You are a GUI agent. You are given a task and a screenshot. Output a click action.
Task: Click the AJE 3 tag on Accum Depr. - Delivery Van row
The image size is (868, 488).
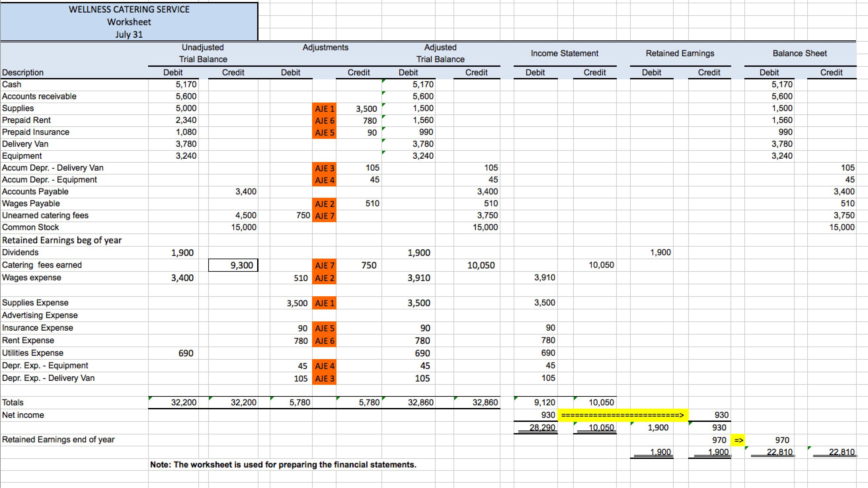(x=324, y=168)
